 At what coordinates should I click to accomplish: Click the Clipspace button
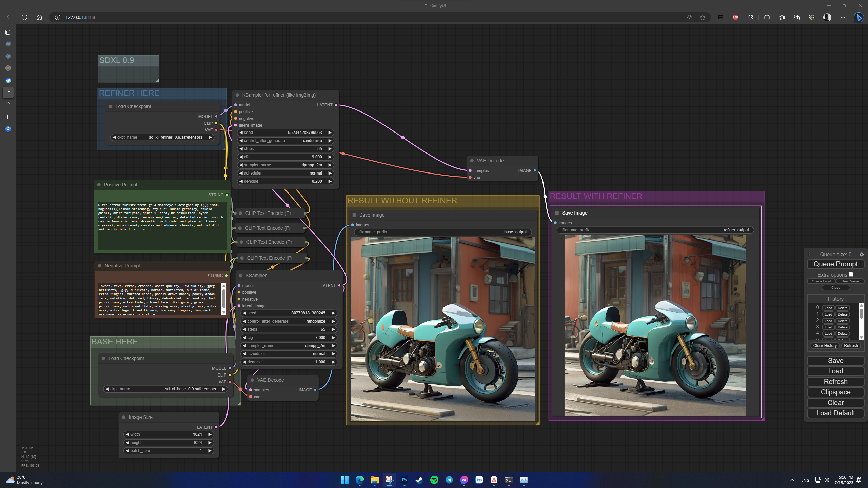835,392
